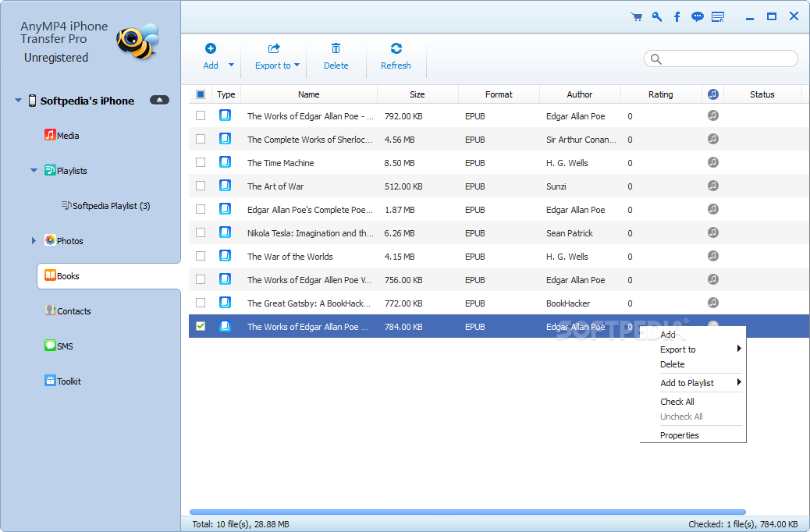Collapse the Playlists tree arrow
Screen dimensions: 810x532
[34, 171]
